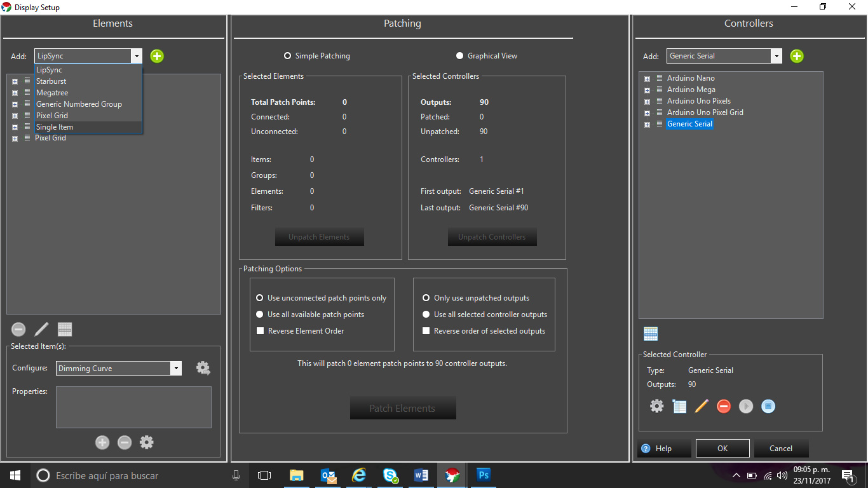Click blue table icon under Controllers tree

(651, 334)
